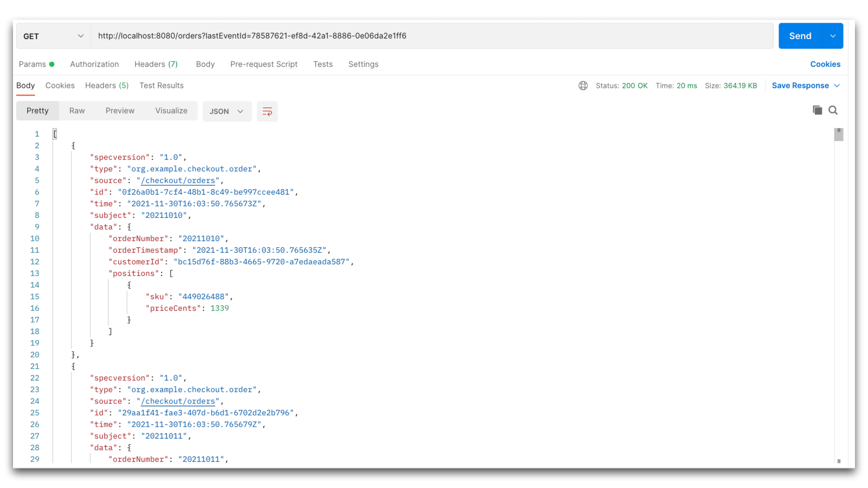
Task: Select Pretty view mode
Action: pyautogui.click(x=37, y=111)
